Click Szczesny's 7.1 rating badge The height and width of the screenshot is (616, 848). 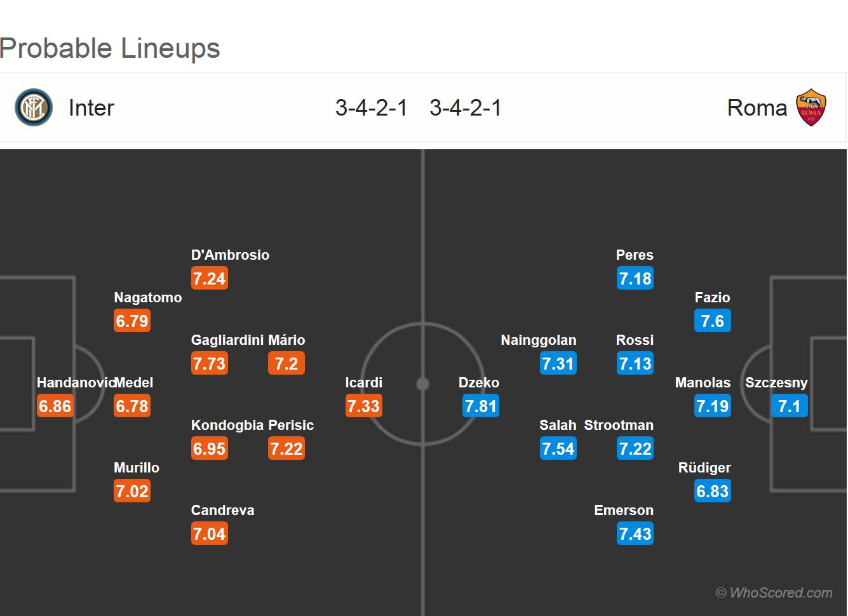(790, 406)
